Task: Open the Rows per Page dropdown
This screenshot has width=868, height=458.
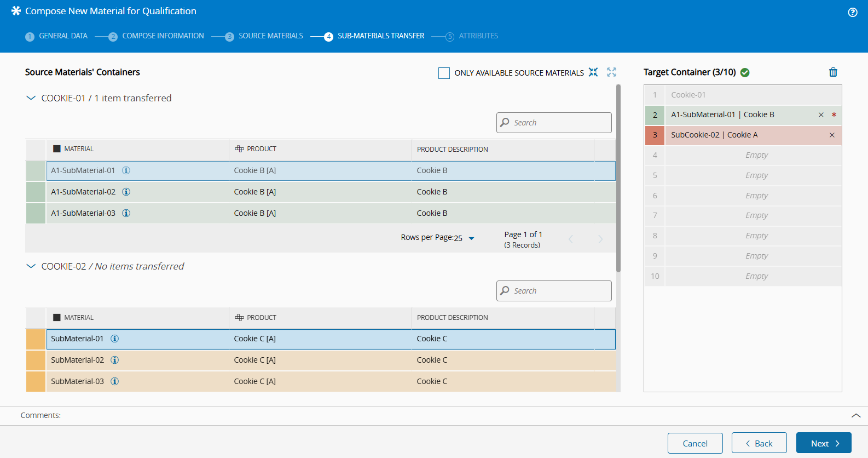Action: pyautogui.click(x=471, y=238)
